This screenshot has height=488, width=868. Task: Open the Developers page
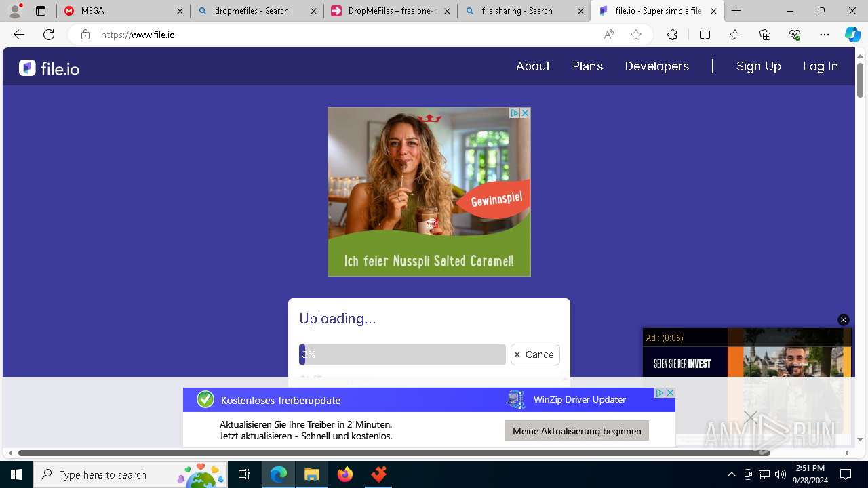pyautogui.click(x=657, y=66)
